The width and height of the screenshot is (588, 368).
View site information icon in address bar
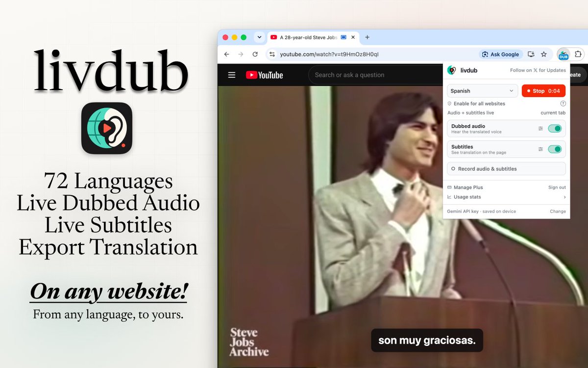pos(272,54)
